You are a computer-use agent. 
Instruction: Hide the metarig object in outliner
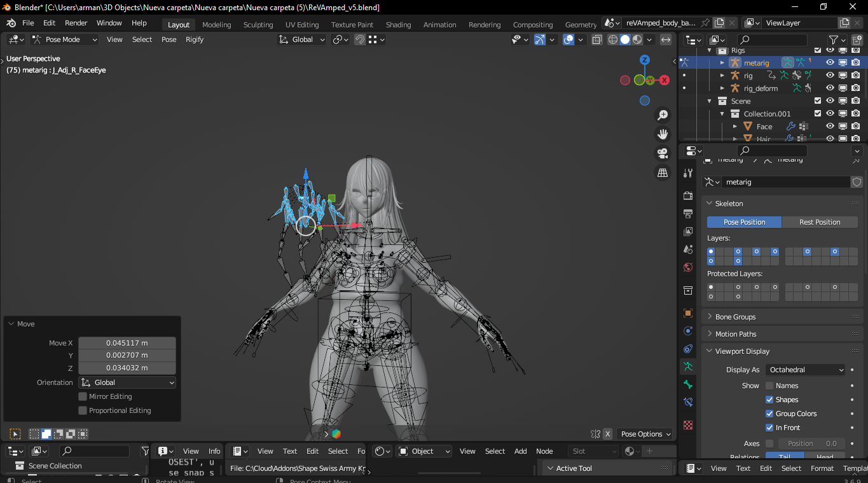pos(830,62)
